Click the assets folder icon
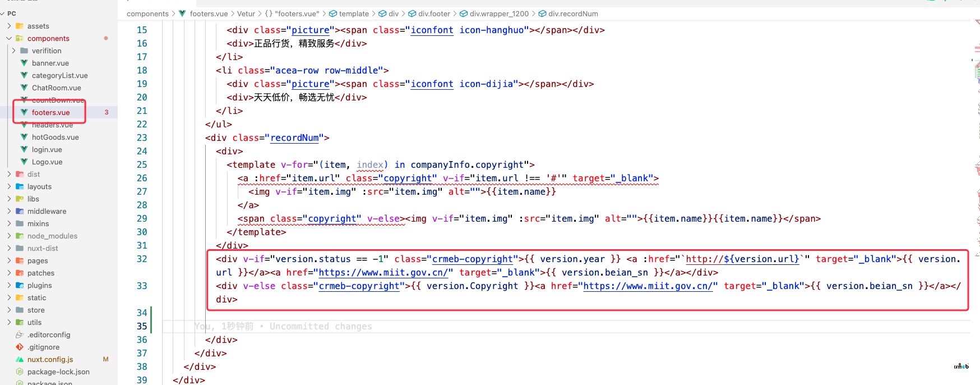Screen dimensions: 980x385 coord(20,26)
